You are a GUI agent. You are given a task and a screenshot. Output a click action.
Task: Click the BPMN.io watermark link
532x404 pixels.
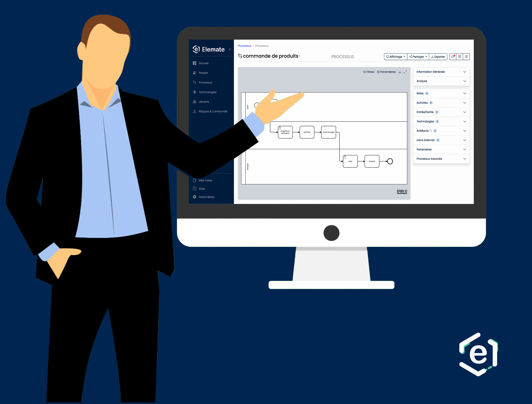(x=401, y=191)
